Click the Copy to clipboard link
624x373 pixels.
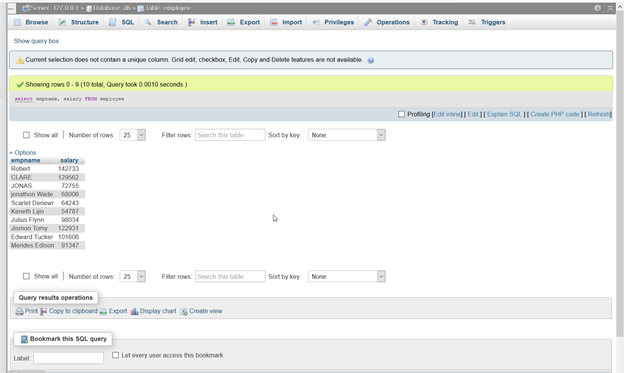(73, 311)
